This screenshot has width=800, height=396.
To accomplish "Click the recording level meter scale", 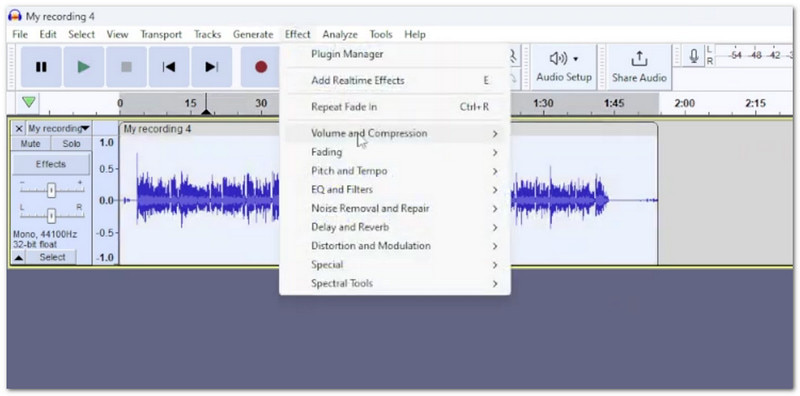I will tap(754, 56).
